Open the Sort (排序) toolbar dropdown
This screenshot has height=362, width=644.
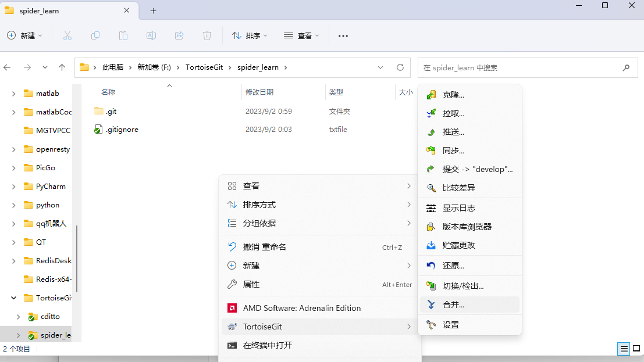click(x=250, y=35)
